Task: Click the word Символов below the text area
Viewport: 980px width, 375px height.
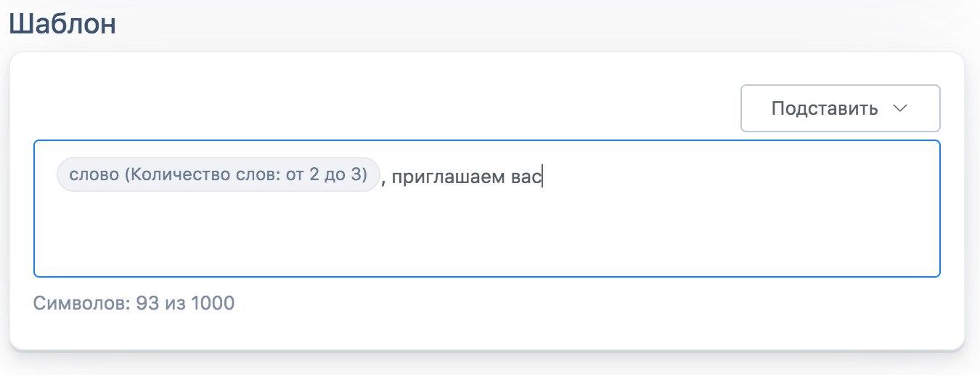Action: click(x=81, y=302)
